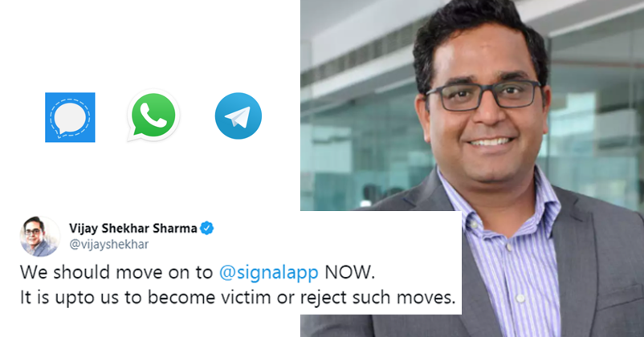The width and height of the screenshot is (644, 337).
Task: Click the tweet line starting "We should move"
Action: click(x=198, y=273)
